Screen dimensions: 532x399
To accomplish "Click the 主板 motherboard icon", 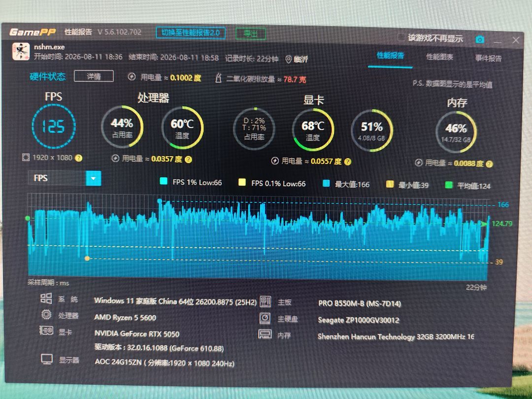I will 266,301.
